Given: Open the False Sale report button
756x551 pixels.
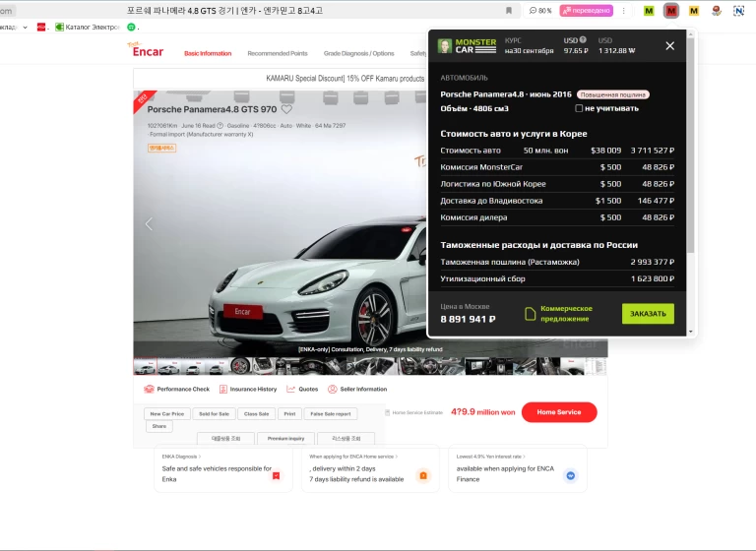Looking at the screenshot, I should point(331,414).
